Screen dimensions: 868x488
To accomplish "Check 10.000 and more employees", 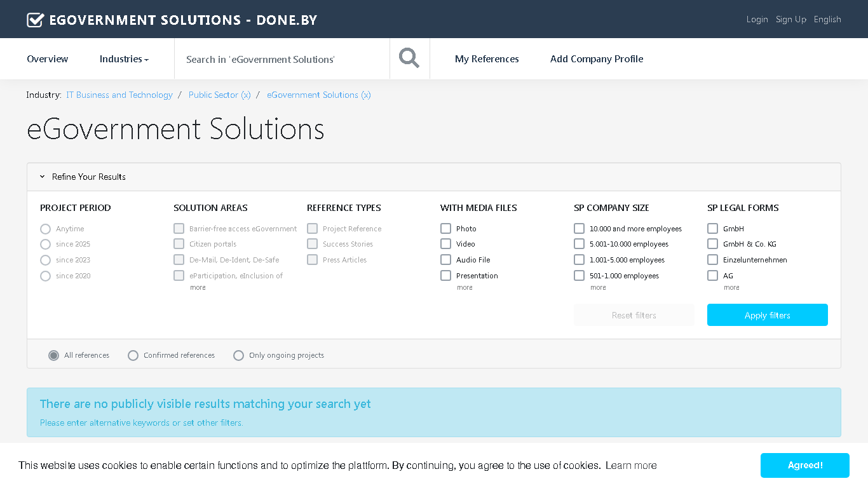I will coord(579,228).
